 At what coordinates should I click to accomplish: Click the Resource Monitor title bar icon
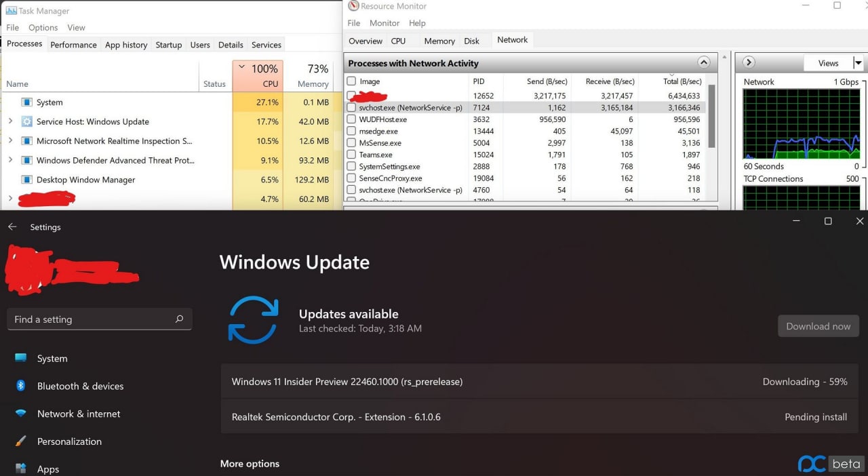[353, 6]
